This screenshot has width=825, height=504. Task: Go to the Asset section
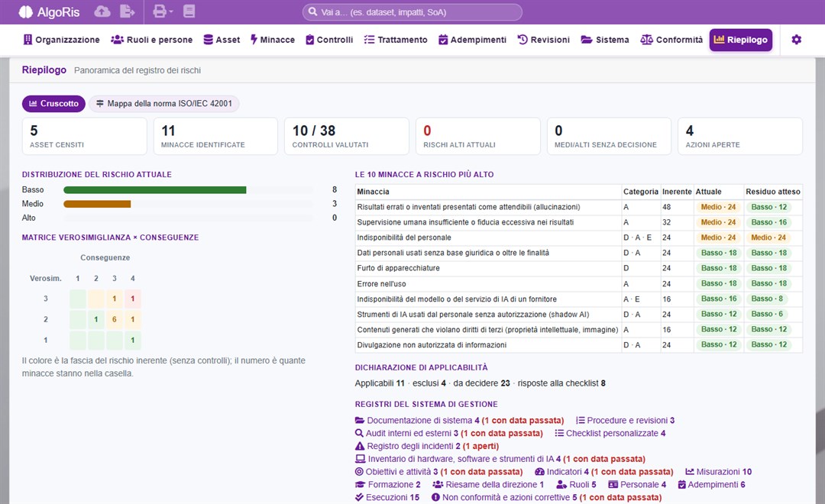click(x=222, y=40)
